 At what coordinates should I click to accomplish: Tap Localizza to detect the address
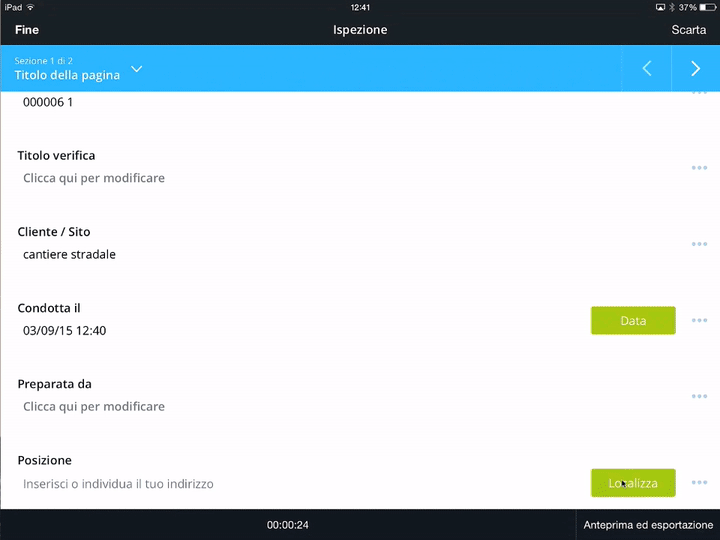pos(633,483)
